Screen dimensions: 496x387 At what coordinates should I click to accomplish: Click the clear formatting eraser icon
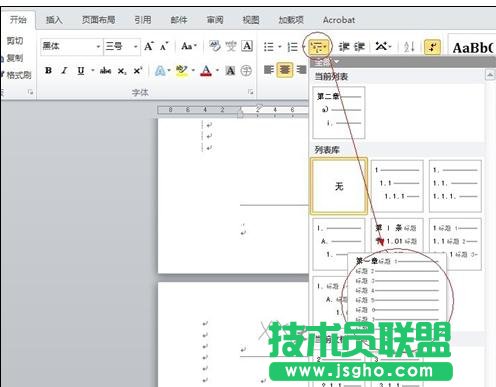pyautogui.click(x=215, y=46)
